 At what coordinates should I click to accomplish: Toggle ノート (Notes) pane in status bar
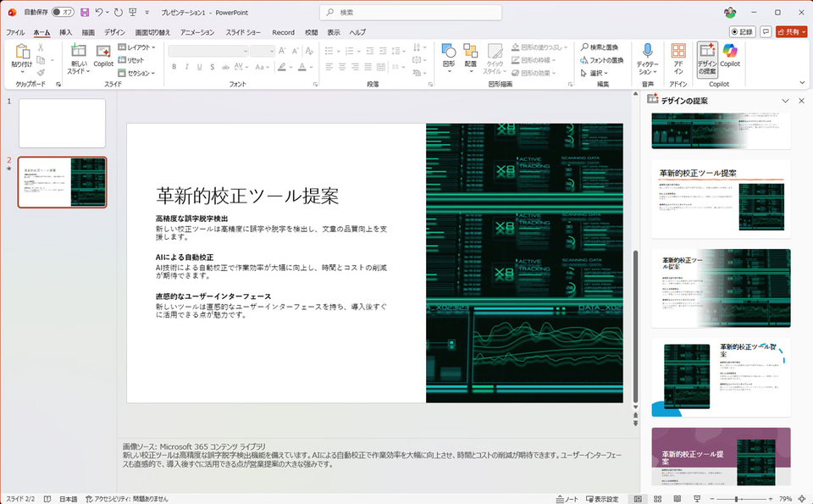pyautogui.click(x=567, y=499)
